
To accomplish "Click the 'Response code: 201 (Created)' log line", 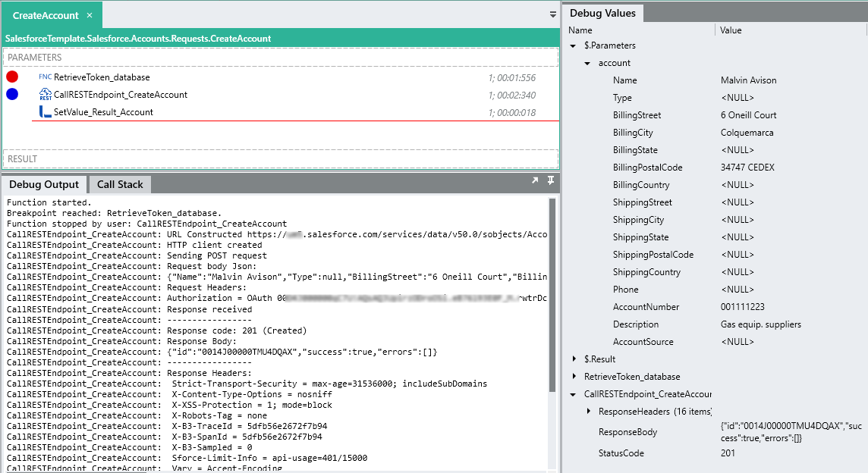I will pos(156,330).
